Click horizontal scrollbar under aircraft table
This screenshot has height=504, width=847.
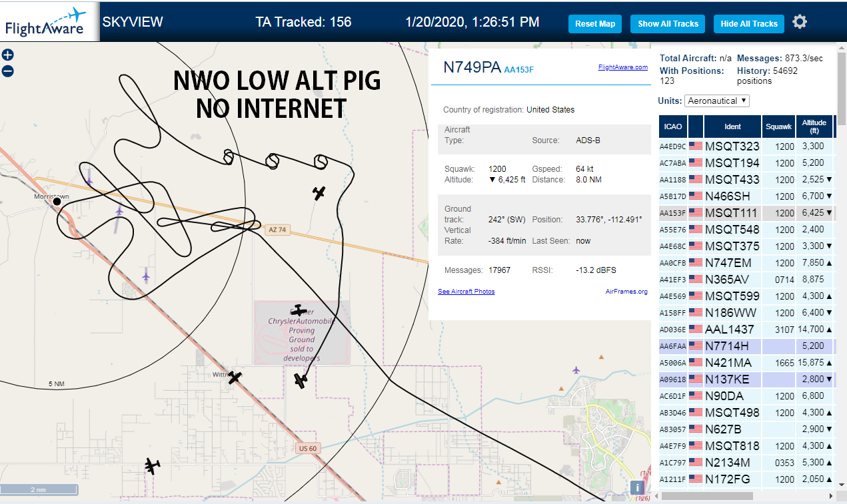click(706, 496)
